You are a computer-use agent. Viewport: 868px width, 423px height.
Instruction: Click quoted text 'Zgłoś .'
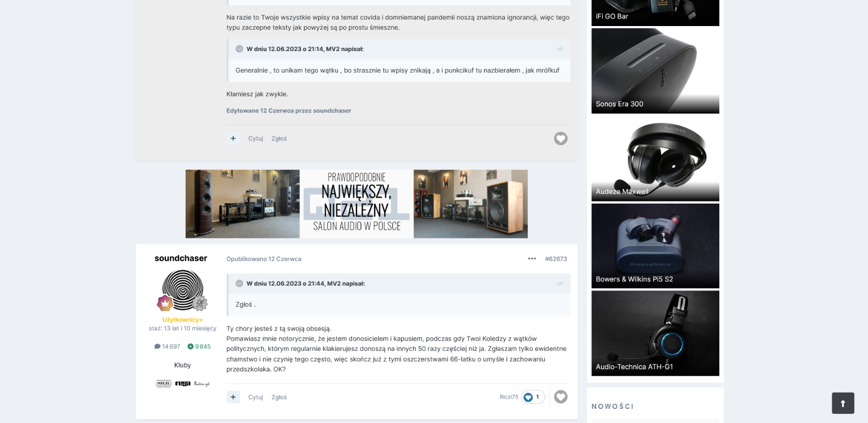click(x=246, y=305)
